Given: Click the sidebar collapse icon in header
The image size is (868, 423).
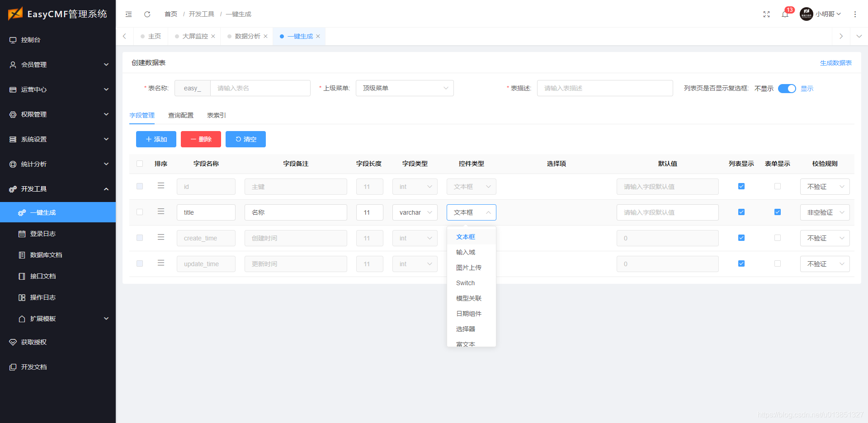Looking at the screenshot, I should click(x=129, y=14).
